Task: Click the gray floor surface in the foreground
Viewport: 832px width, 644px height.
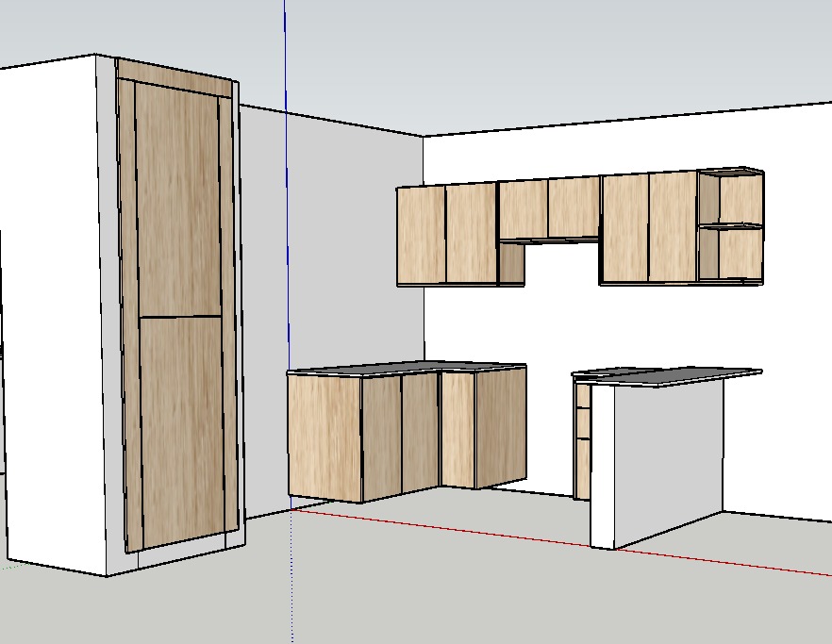Action: tap(424, 585)
